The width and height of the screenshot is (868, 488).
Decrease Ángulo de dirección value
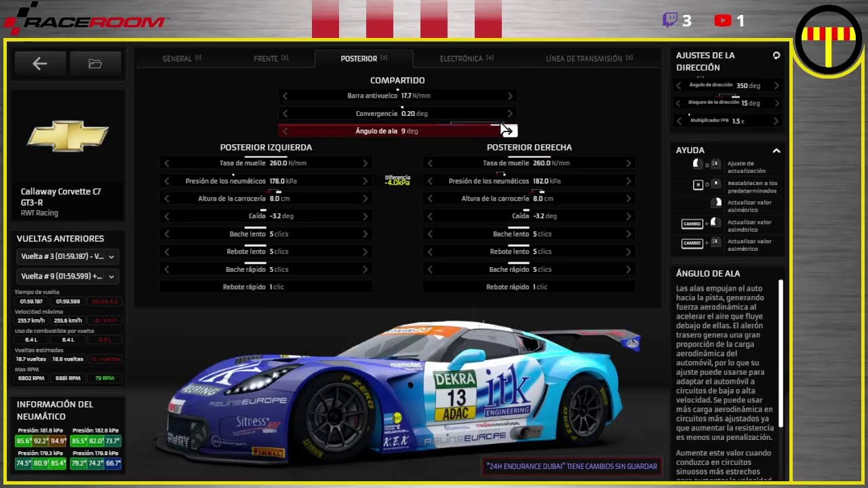point(679,85)
